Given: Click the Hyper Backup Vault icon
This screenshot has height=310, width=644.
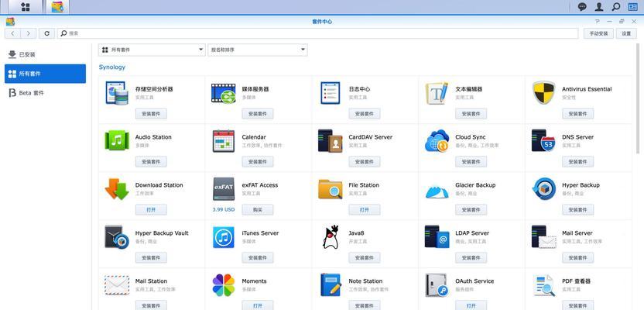Looking at the screenshot, I should [x=117, y=237].
